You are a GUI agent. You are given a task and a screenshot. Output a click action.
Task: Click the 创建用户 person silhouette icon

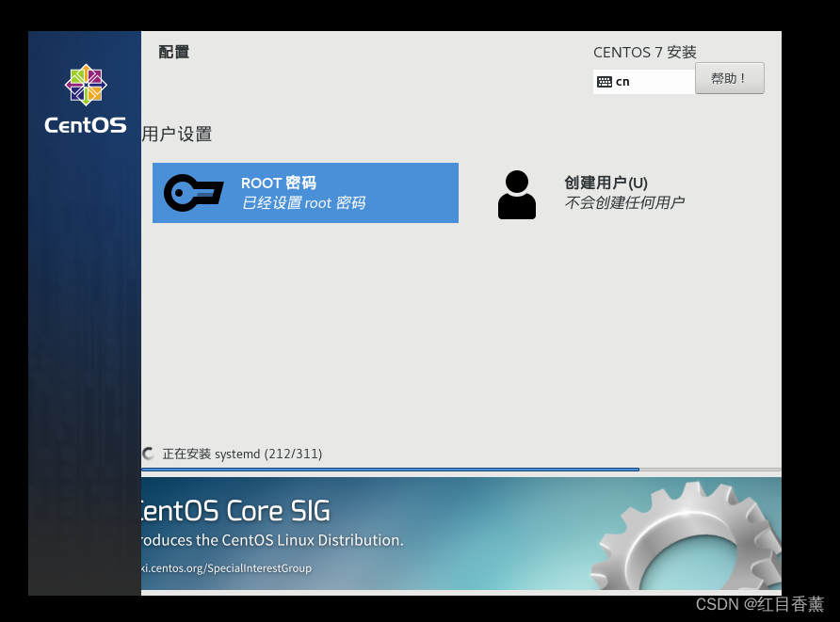[x=516, y=193]
